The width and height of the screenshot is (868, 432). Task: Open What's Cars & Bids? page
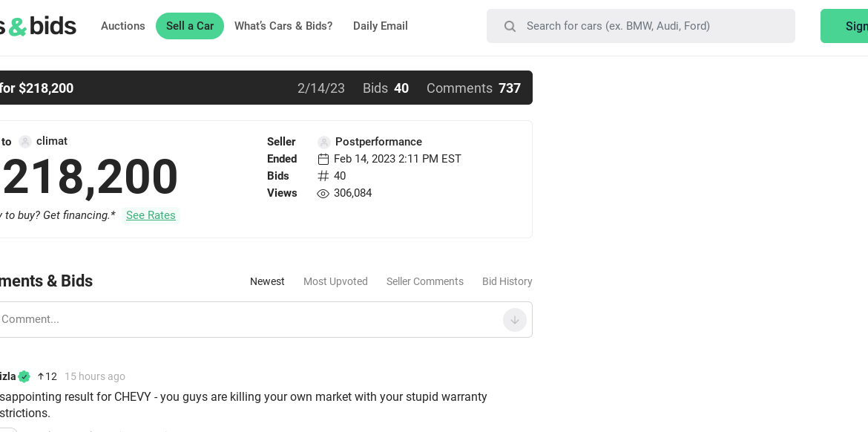(283, 26)
